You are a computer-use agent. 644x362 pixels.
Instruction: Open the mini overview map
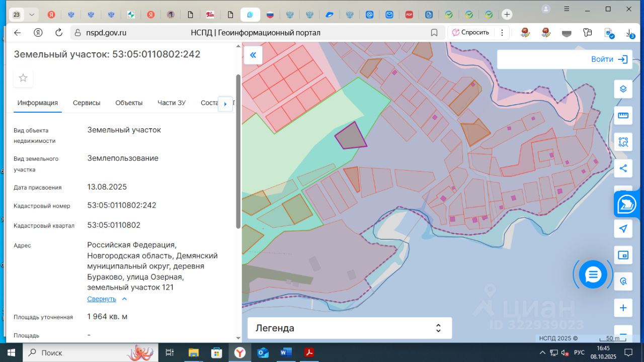623,255
